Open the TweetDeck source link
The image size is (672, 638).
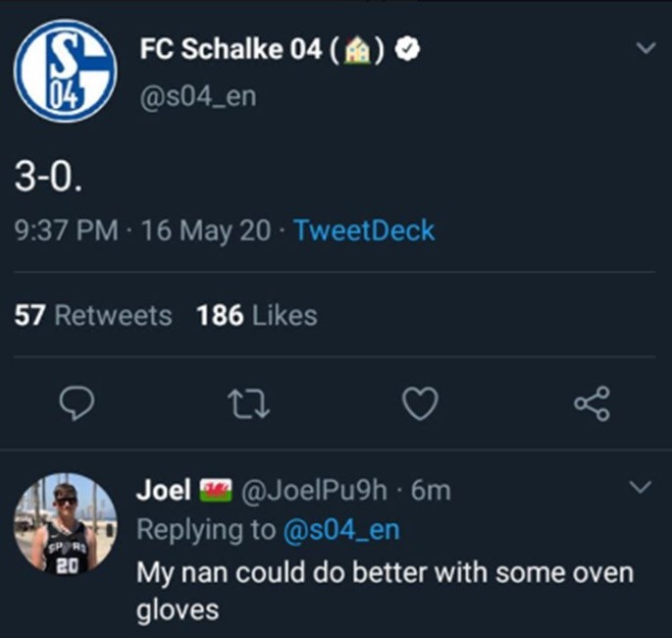pos(364,231)
